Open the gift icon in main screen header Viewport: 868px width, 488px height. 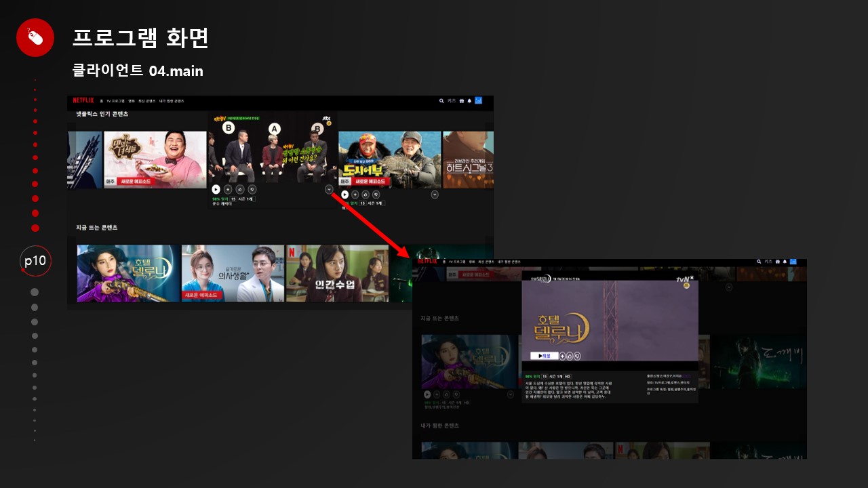pos(461,101)
